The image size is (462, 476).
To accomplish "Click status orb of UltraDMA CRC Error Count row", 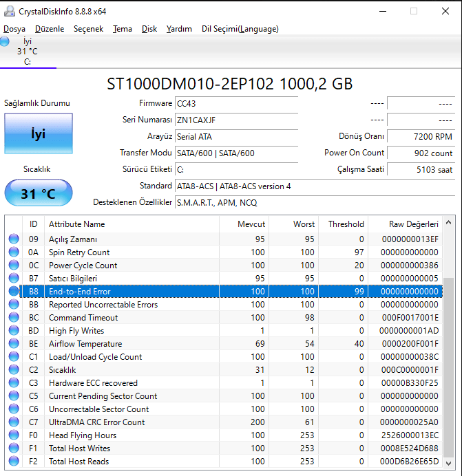I will (x=14, y=422).
